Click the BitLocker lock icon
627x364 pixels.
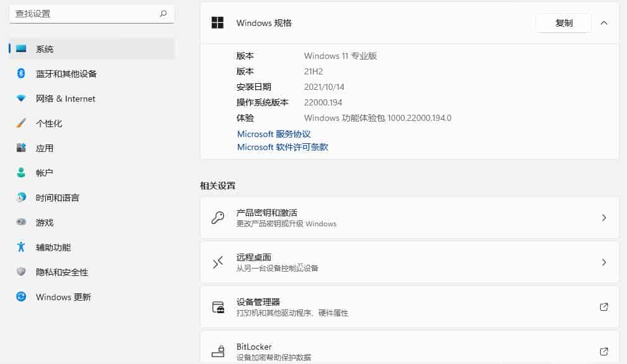pyautogui.click(x=218, y=351)
